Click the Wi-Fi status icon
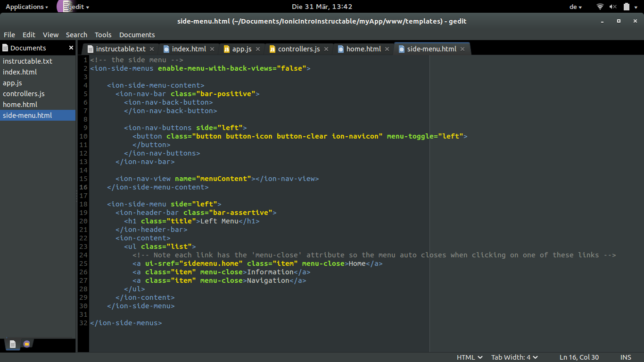Image resolution: width=644 pixels, height=362 pixels. click(600, 7)
